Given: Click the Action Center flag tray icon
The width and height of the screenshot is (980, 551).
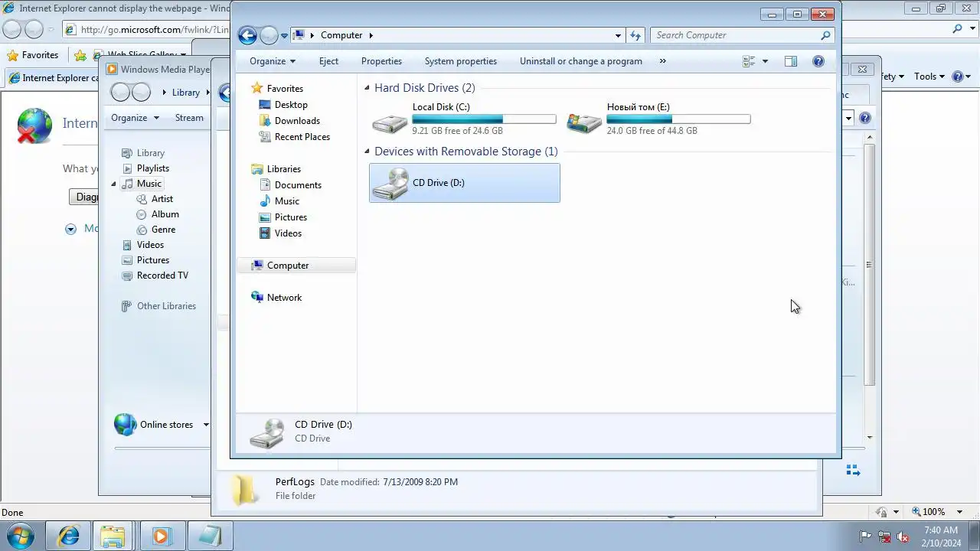Looking at the screenshot, I should tap(866, 536).
